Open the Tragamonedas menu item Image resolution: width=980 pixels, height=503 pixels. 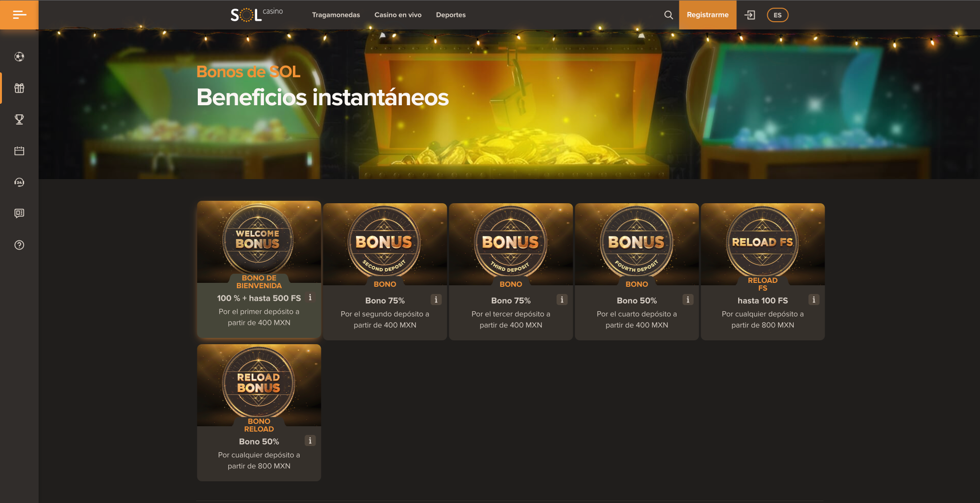coord(336,15)
